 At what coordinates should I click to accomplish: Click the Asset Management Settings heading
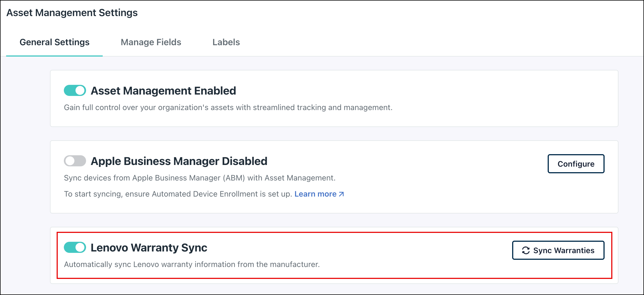point(72,12)
